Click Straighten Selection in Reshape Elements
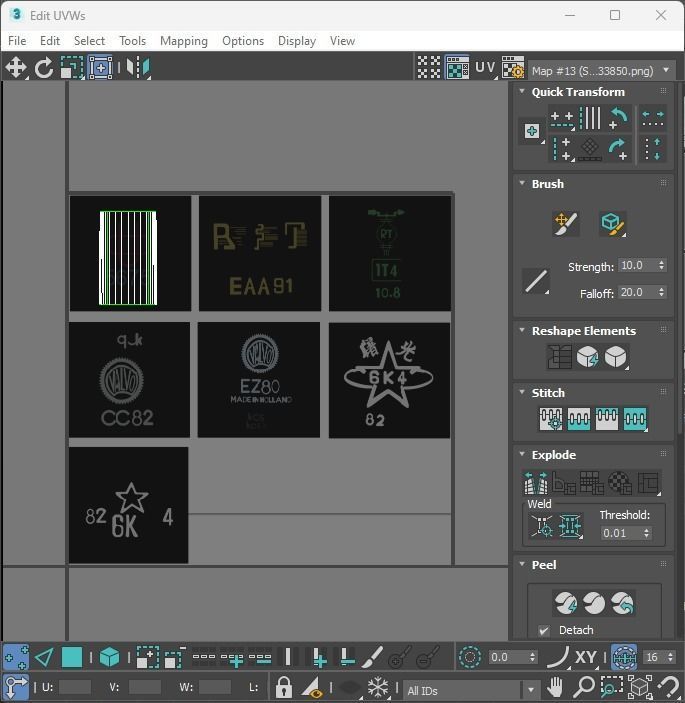This screenshot has width=685, height=703. (559, 357)
